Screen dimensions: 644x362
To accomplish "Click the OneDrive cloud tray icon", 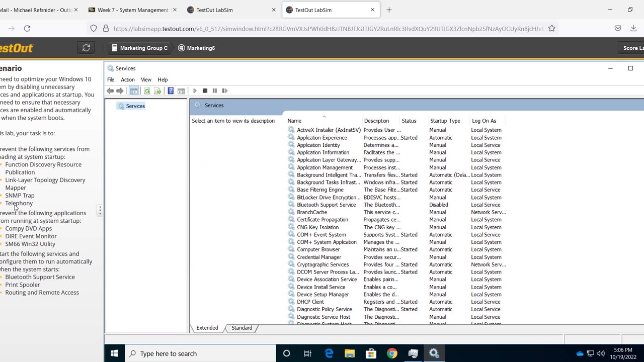I will coord(580,353).
